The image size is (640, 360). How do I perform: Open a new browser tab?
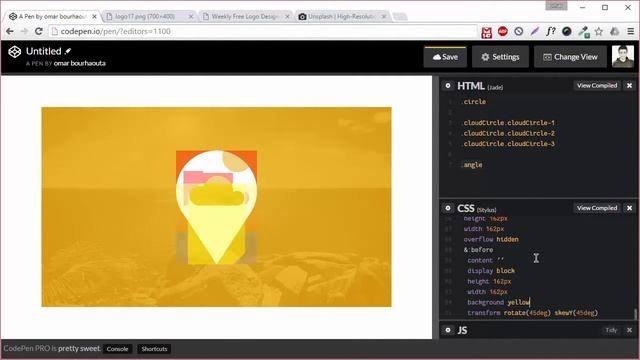pyautogui.click(x=400, y=17)
